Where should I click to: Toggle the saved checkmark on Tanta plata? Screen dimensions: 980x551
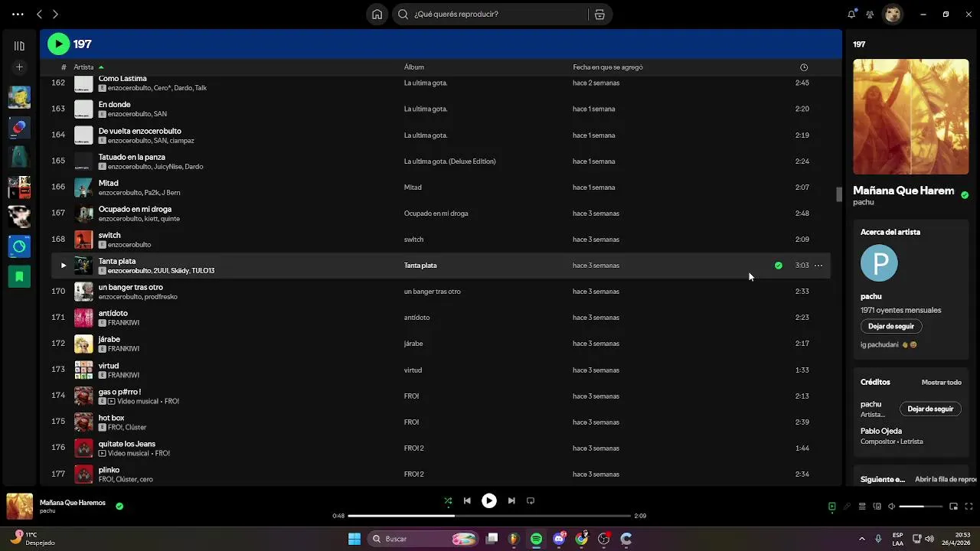[x=779, y=266]
